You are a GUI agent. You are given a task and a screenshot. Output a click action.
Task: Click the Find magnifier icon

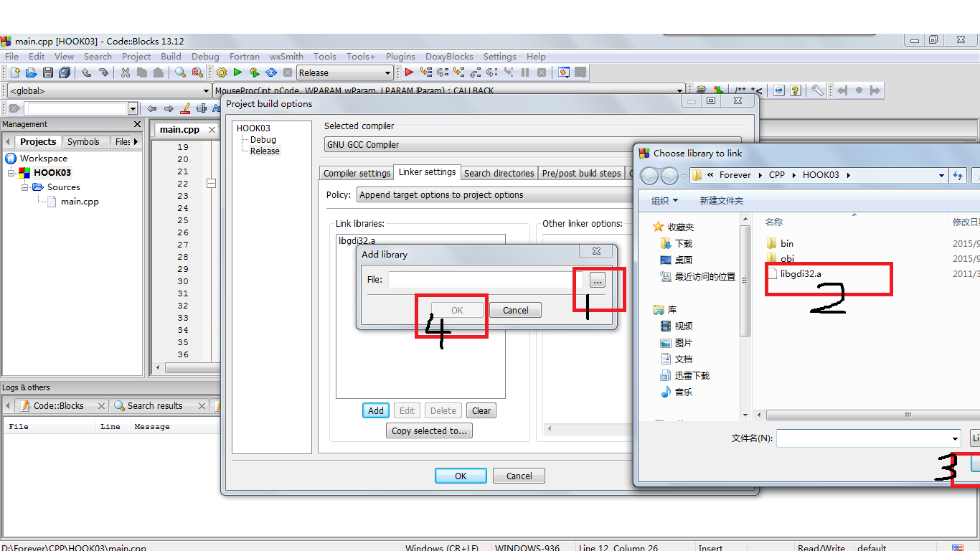click(x=180, y=72)
